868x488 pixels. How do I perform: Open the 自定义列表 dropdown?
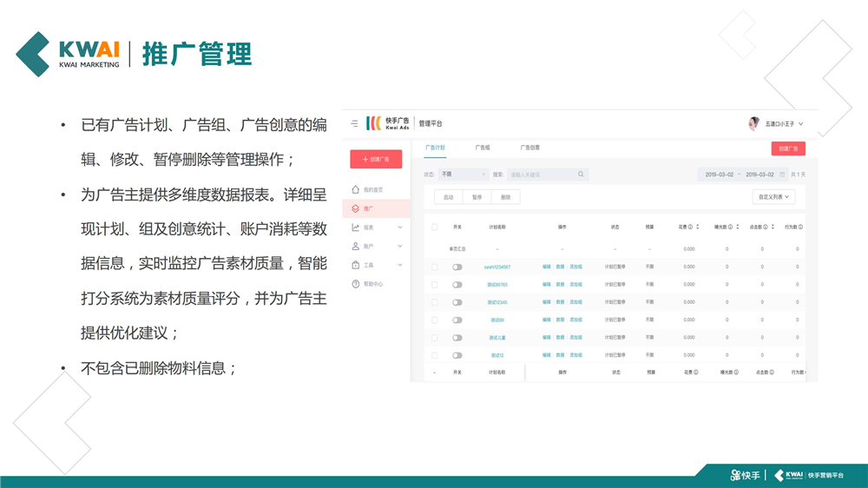(x=773, y=196)
